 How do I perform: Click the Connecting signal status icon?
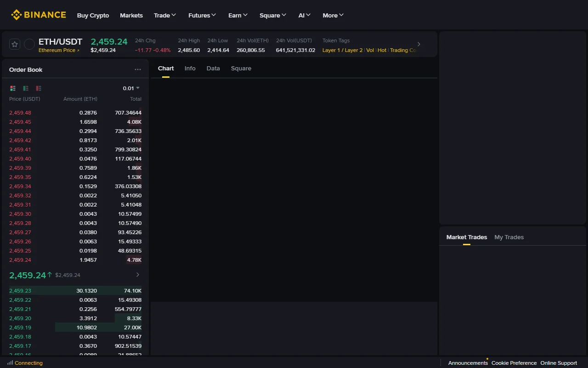[10, 363]
